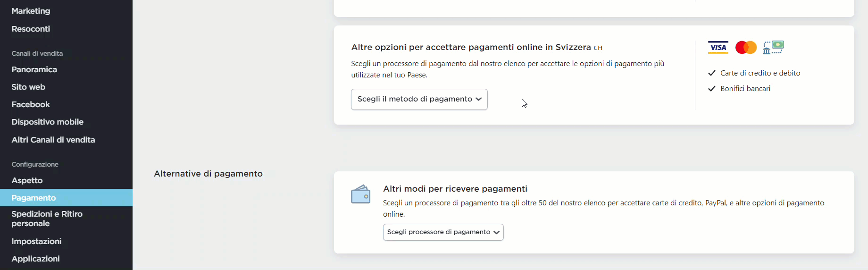Click the Configurazione group label
Screen dimensions: 868x270
(35, 164)
